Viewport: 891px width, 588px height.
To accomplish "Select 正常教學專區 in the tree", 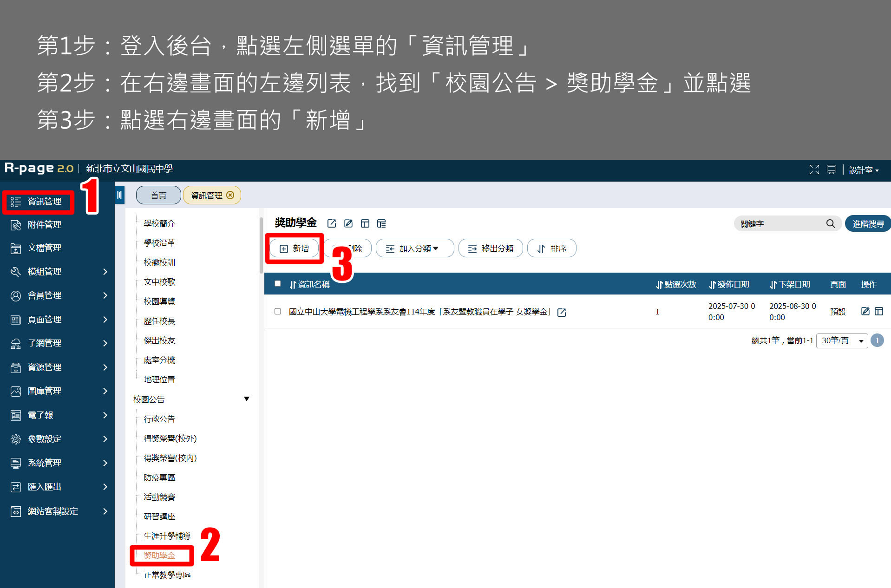I will [x=167, y=575].
